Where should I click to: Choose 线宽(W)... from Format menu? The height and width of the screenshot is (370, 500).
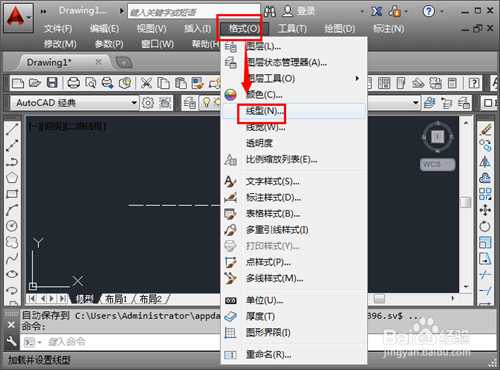coord(294,127)
